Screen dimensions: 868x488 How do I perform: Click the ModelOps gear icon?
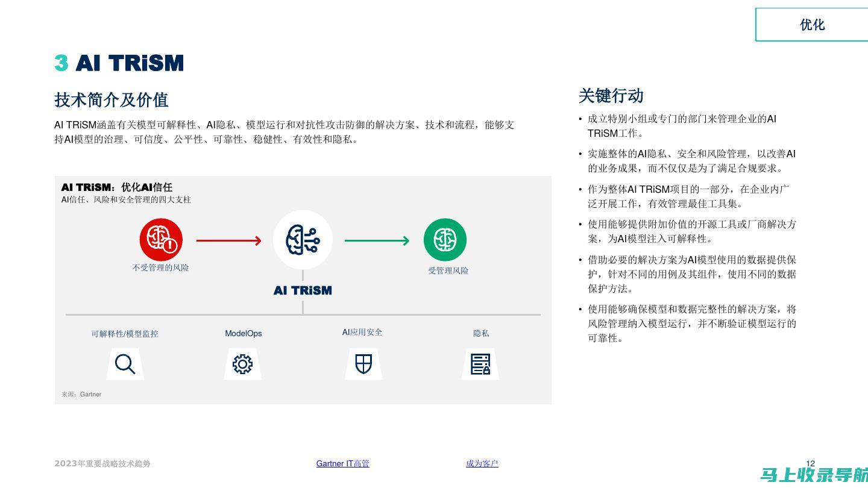(242, 364)
